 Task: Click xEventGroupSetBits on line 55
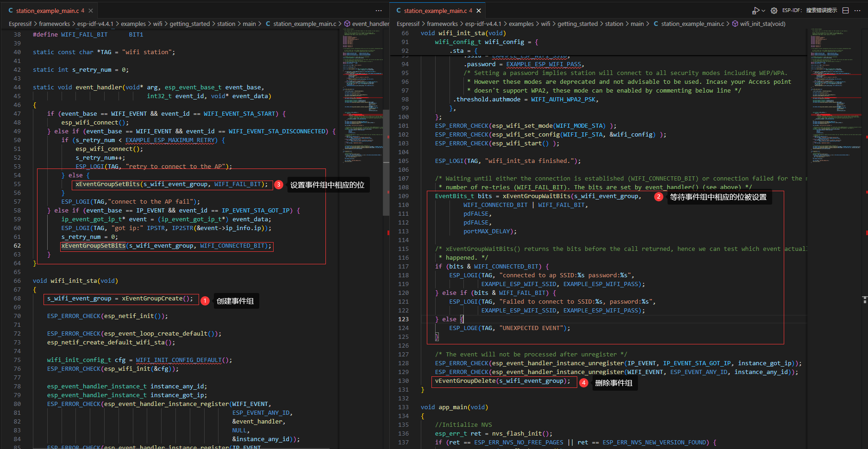coord(107,184)
